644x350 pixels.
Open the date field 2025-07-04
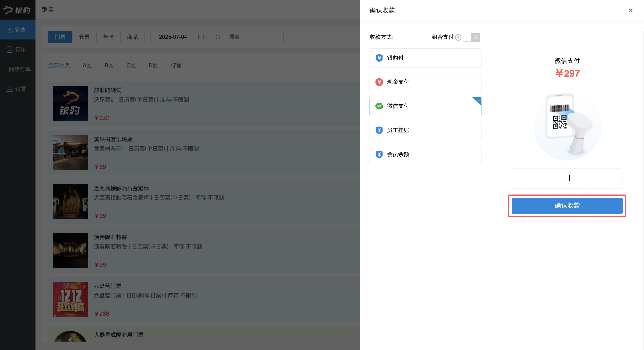tap(179, 37)
